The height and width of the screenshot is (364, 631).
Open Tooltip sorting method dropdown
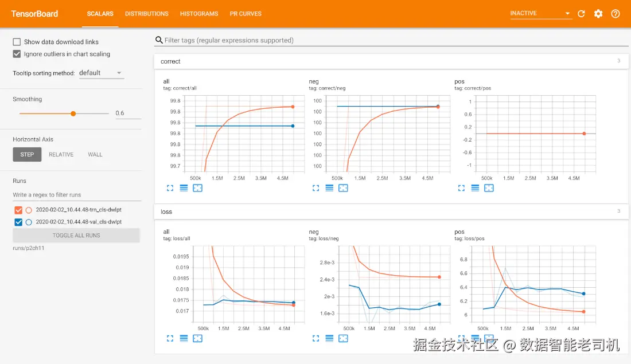[101, 73]
